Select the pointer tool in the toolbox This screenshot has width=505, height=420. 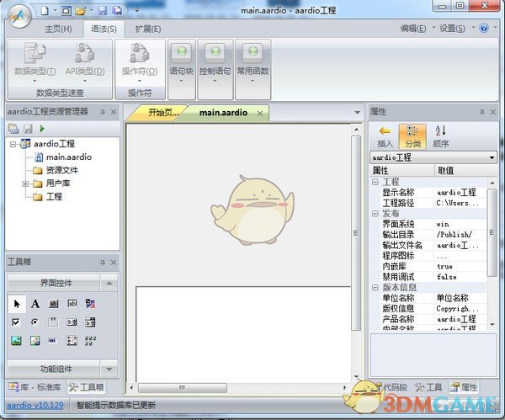[x=17, y=304]
